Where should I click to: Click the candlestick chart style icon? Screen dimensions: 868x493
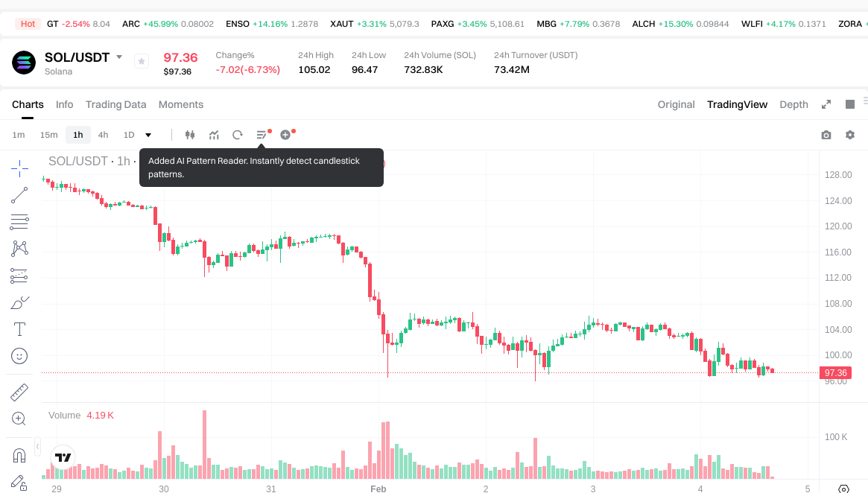point(190,135)
